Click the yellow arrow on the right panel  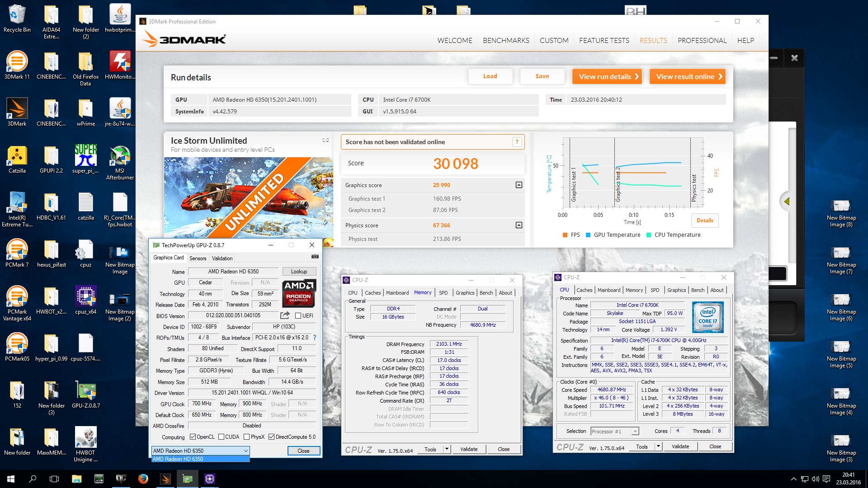(x=787, y=202)
